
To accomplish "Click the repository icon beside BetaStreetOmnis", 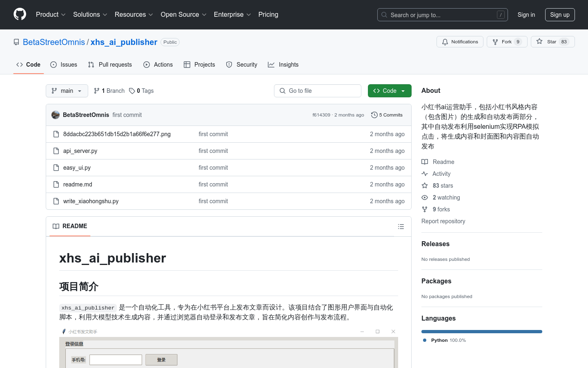I will 16,42.
